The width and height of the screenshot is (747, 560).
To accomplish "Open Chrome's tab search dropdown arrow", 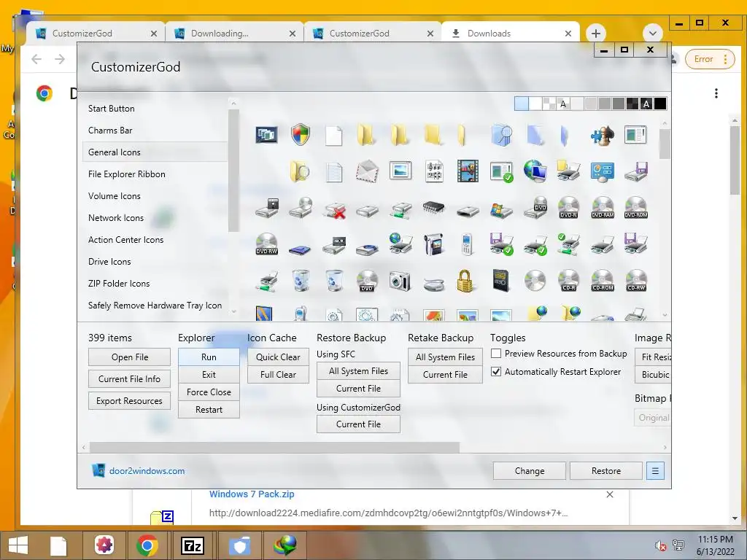I will [653, 34].
